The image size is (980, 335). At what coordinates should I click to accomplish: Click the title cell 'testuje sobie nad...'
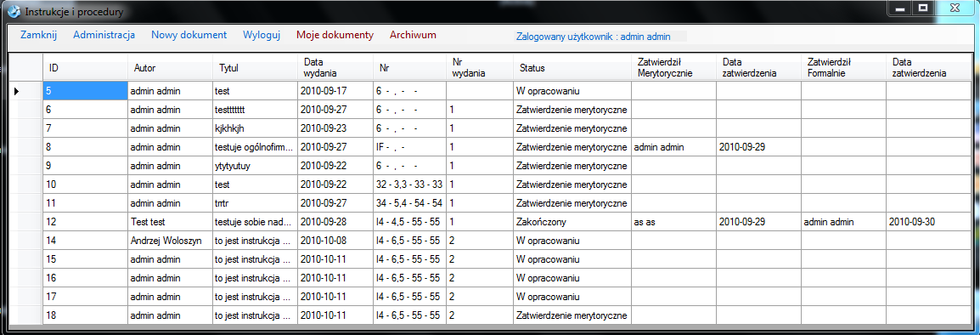point(255,221)
